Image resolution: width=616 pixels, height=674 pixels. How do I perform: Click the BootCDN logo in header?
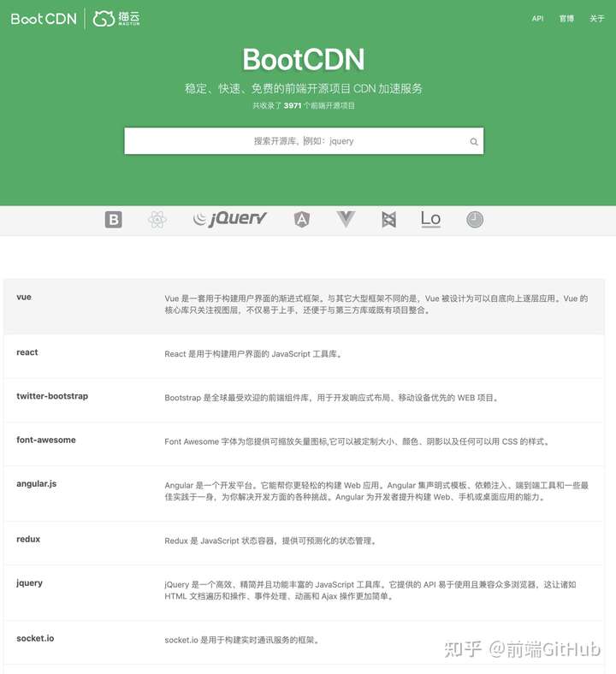pos(44,19)
